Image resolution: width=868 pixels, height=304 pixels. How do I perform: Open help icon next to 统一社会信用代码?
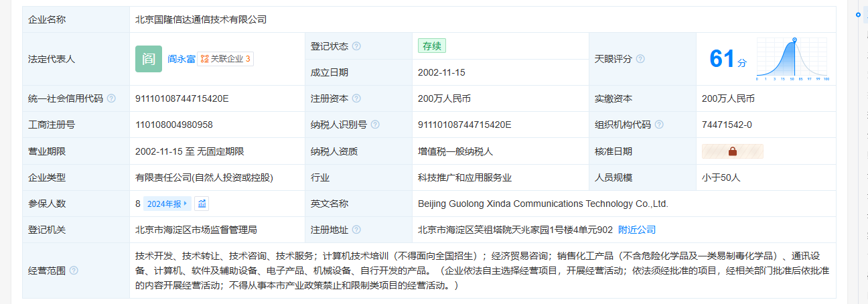111,98
